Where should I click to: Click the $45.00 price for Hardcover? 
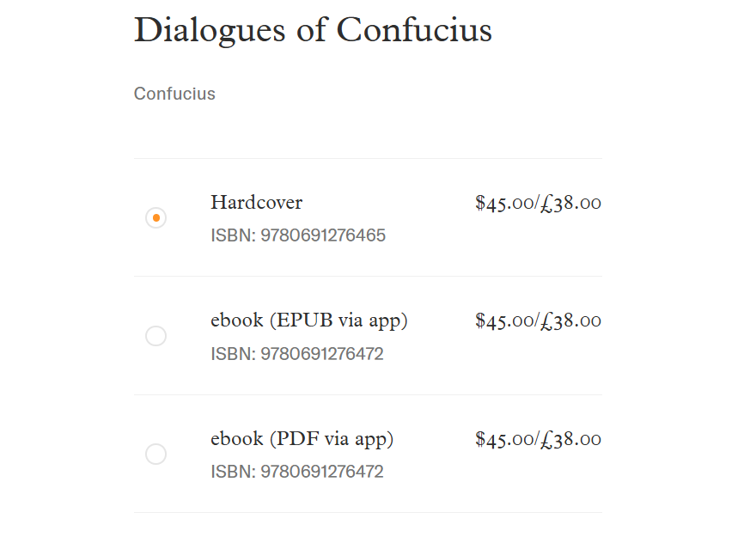coord(504,204)
